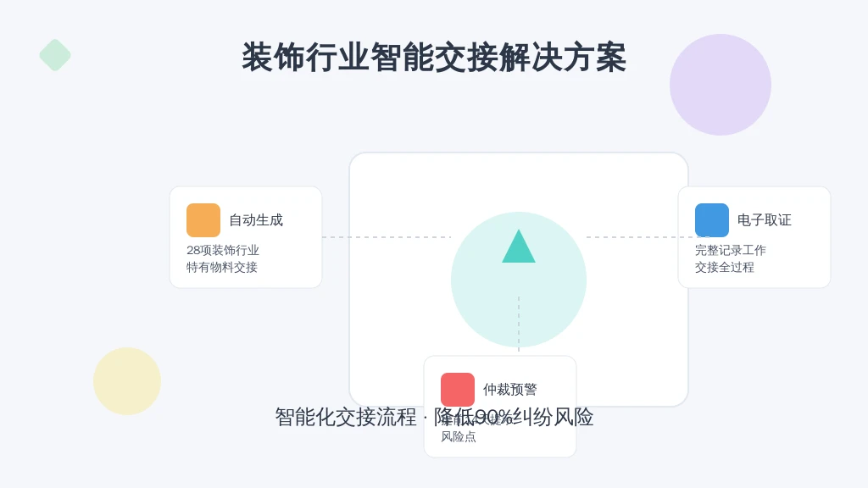Select the 特有物料交接 description line
The height and width of the screenshot is (488, 868).
pos(222,267)
